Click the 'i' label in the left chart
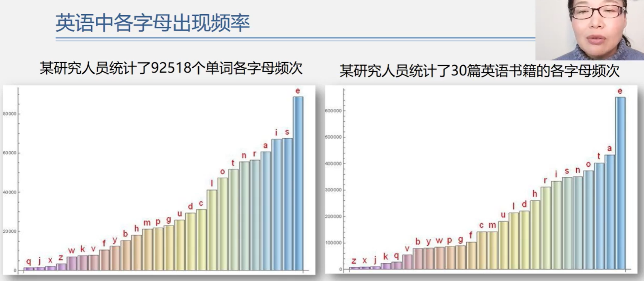 pyautogui.click(x=276, y=132)
